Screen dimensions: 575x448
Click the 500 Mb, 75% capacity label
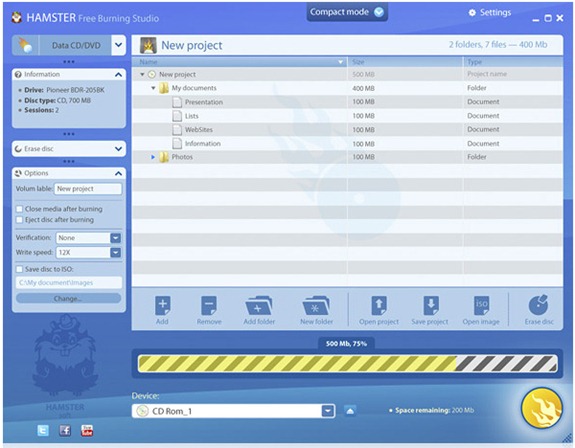pyautogui.click(x=346, y=344)
